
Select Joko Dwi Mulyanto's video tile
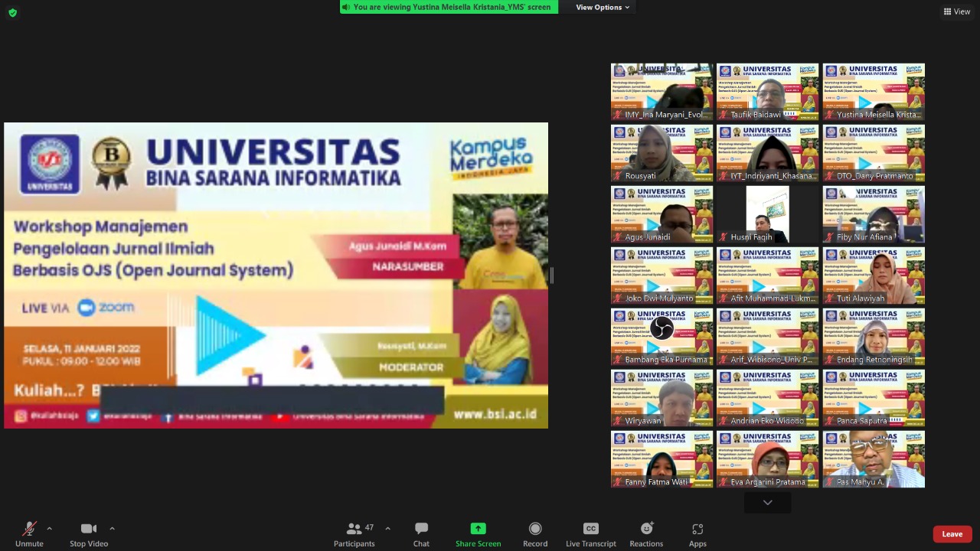point(661,275)
